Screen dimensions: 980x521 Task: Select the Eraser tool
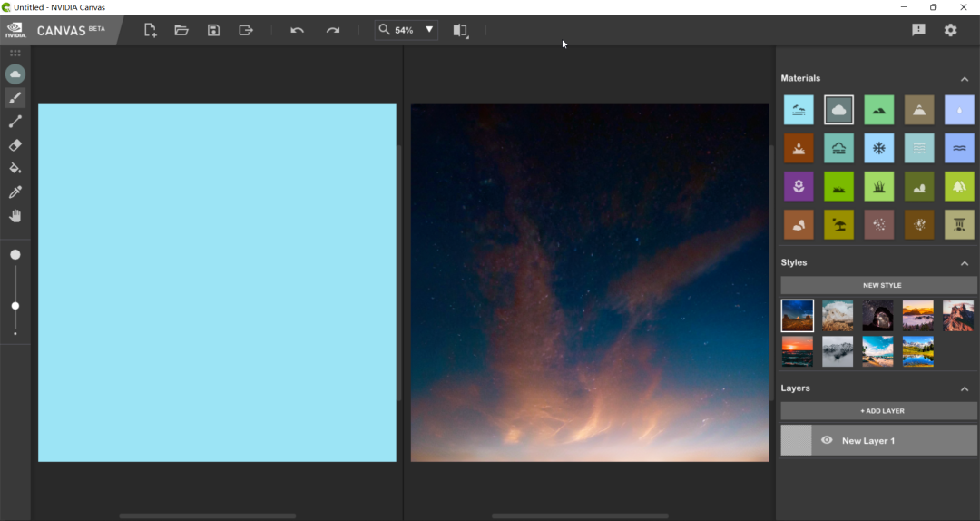click(15, 145)
